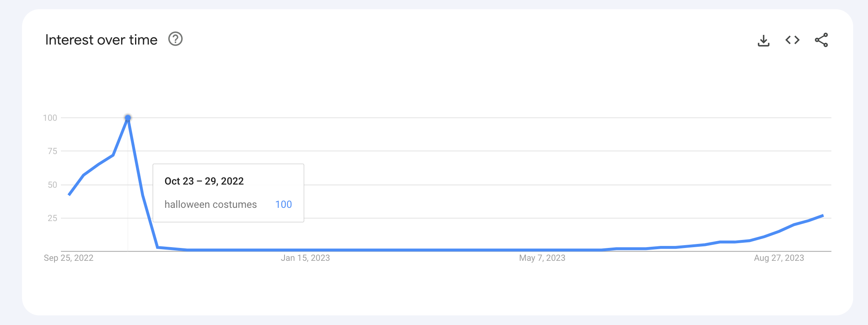Click the 'Sep 25, 2022' axis label
The height and width of the screenshot is (325, 868).
point(69,258)
